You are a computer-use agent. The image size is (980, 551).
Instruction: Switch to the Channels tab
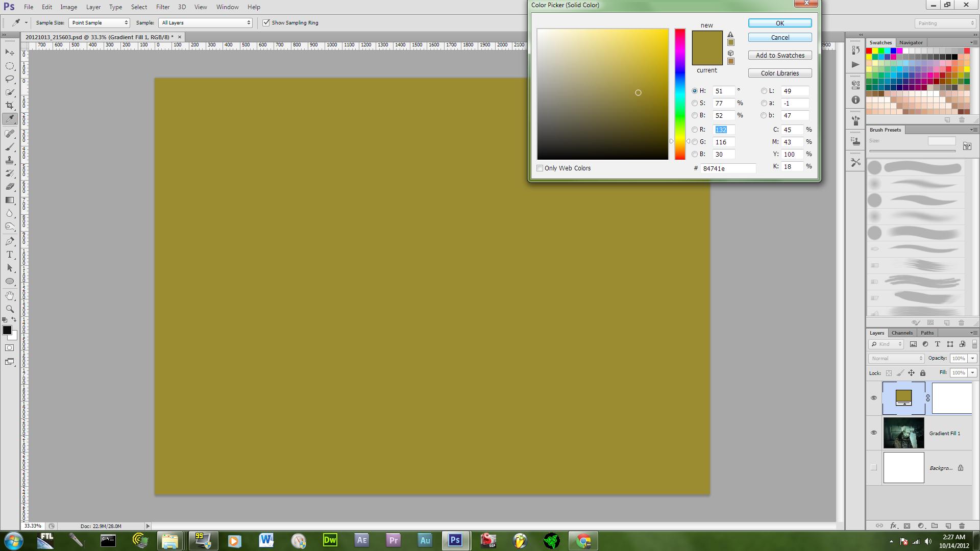[902, 333]
